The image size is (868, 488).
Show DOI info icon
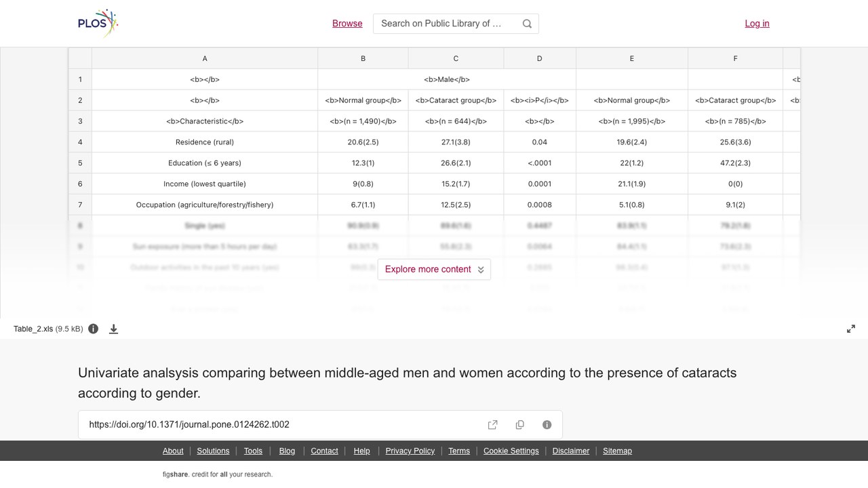(x=547, y=425)
